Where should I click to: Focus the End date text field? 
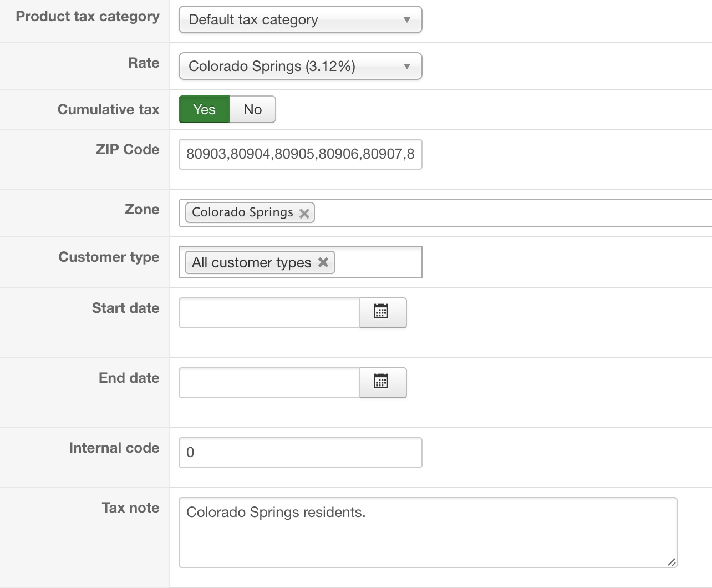269,383
